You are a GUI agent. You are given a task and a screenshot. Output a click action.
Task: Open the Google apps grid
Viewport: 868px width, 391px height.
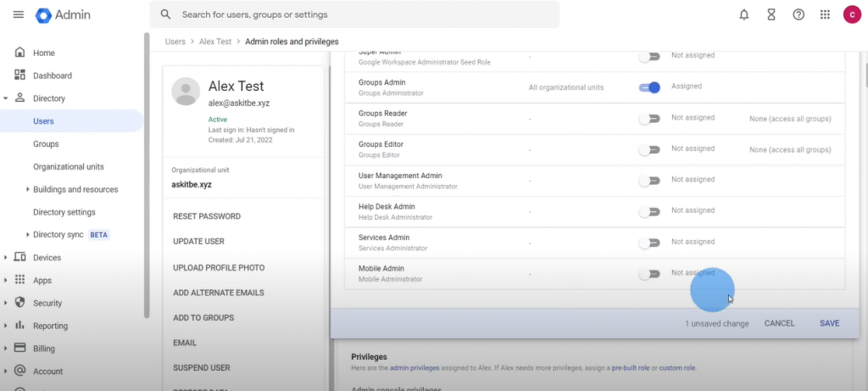[x=825, y=14]
